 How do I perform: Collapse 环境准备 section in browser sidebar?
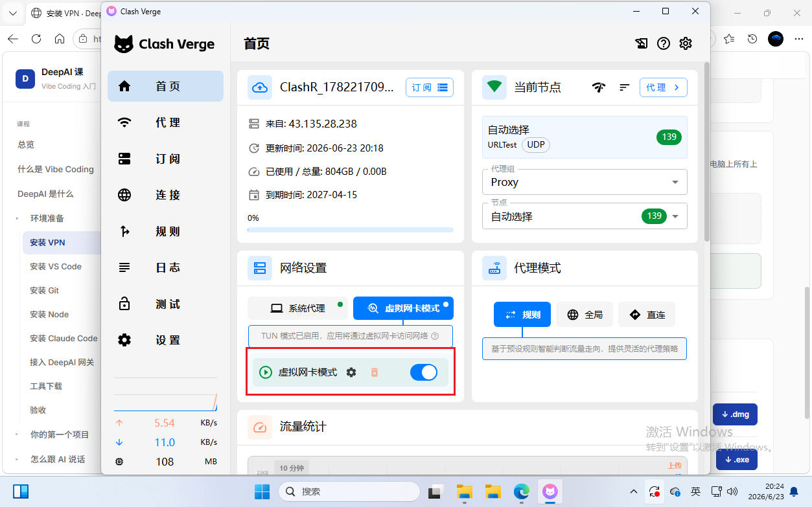(x=17, y=219)
